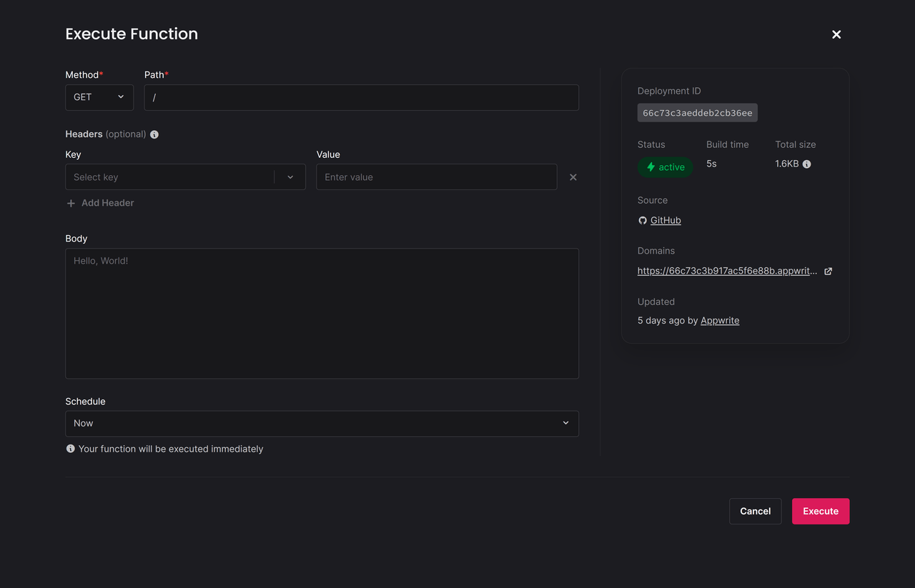This screenshot has width=915, height=588.
Task: Click the Total size info icon
Action: [806, 164]
